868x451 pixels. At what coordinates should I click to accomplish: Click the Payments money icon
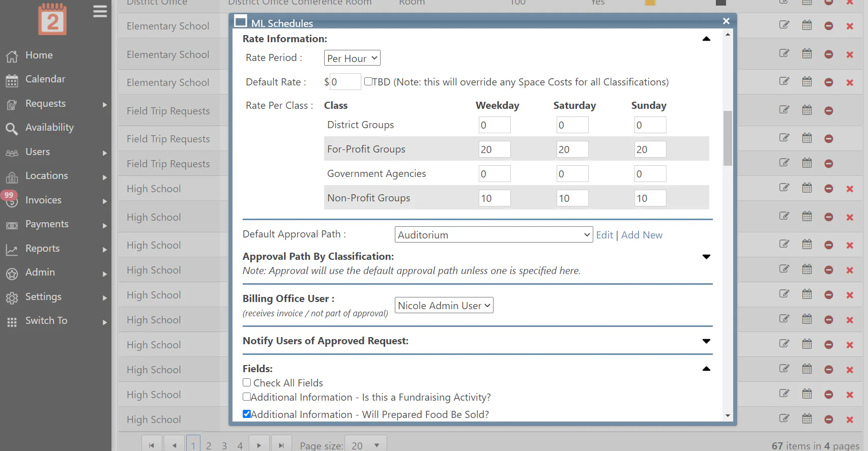coord(12,225)
